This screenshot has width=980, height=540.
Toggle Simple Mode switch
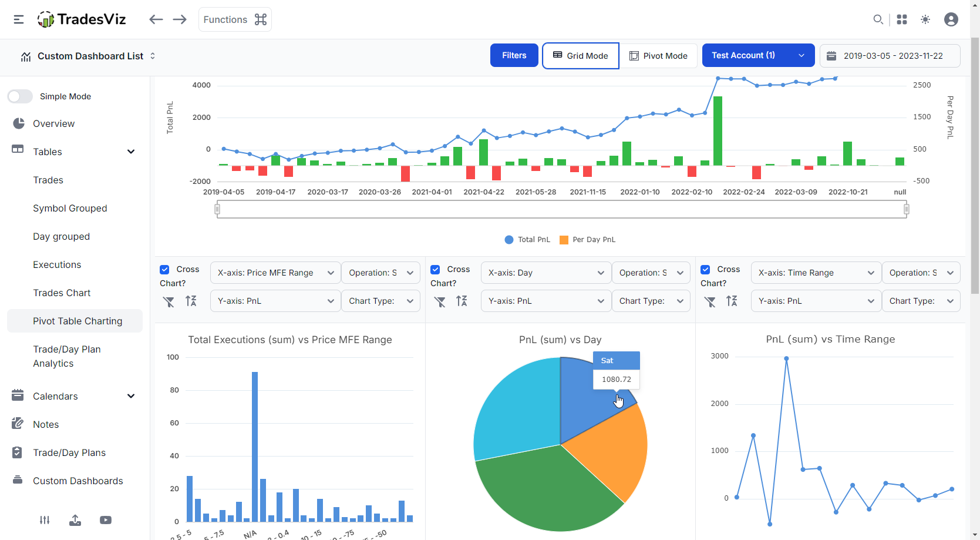click(20, 96)
